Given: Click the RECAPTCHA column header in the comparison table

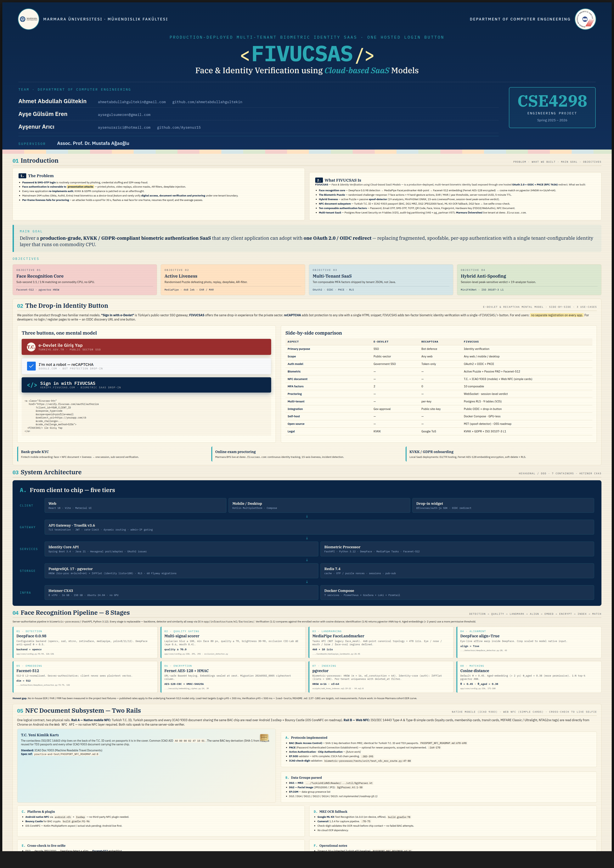Looking at the screenshot, I should (430, 342).
